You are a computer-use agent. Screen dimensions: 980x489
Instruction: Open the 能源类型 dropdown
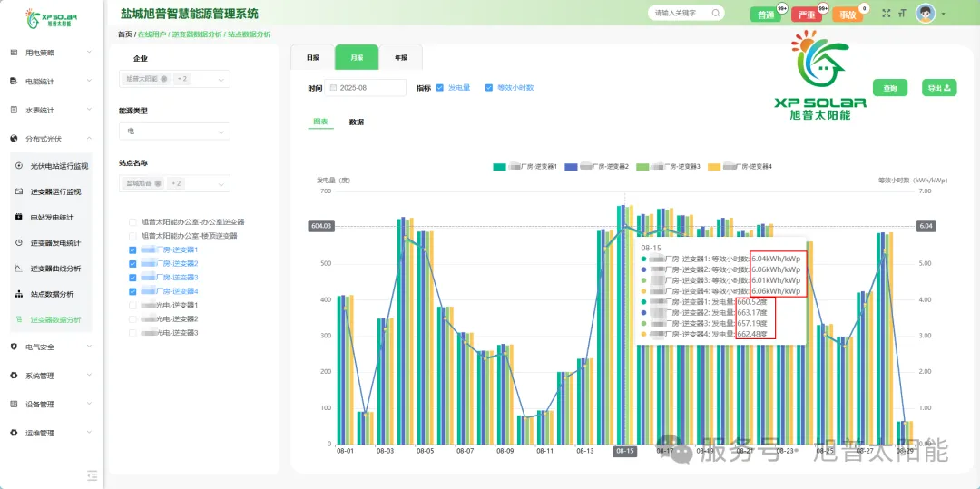[x=174, y=132]
